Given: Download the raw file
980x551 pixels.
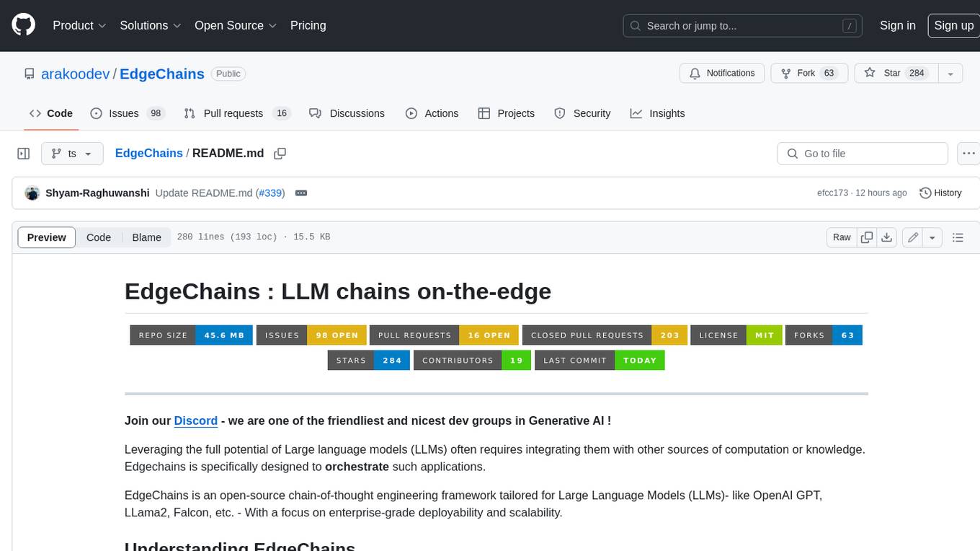Looking at the screenshot, I should coord(887,237).
